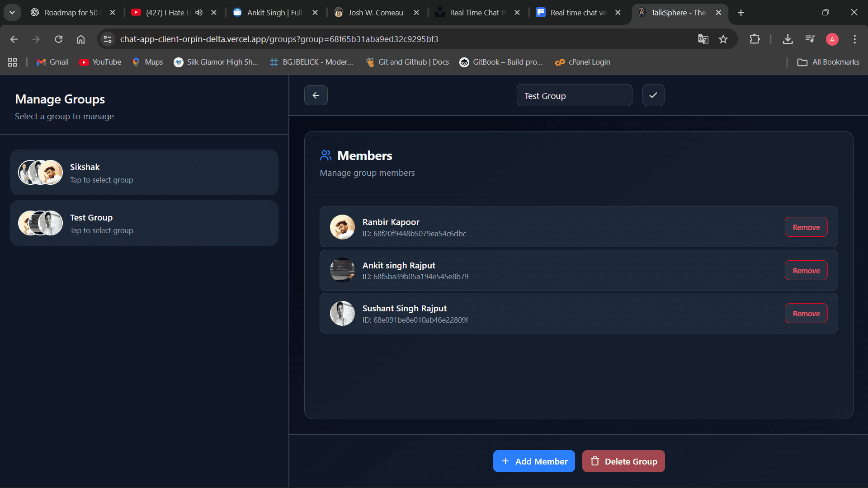Open Chrome three-dot menu
Screen dimensions: 868x488
(x=854, y=39)
